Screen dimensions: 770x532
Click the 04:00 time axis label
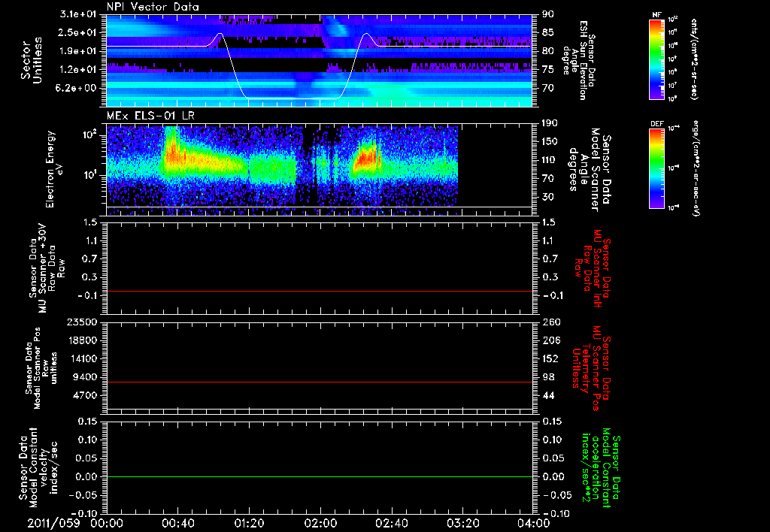tap(533, 523)
